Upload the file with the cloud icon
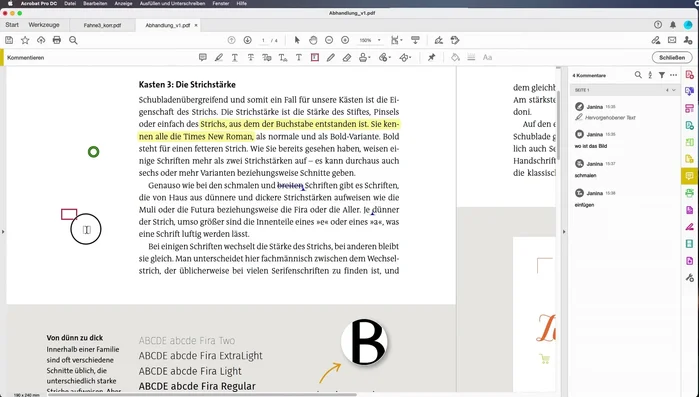 click(x=41, y=40)
